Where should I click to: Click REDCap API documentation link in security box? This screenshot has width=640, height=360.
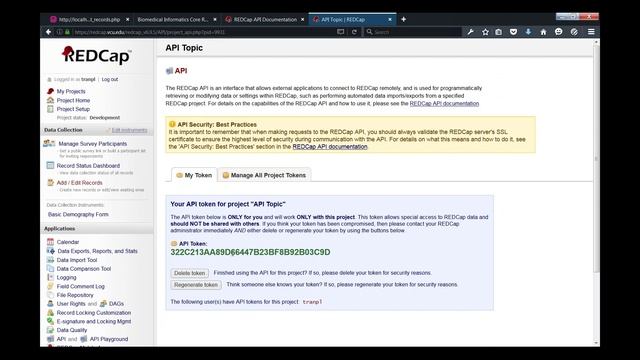330,147
